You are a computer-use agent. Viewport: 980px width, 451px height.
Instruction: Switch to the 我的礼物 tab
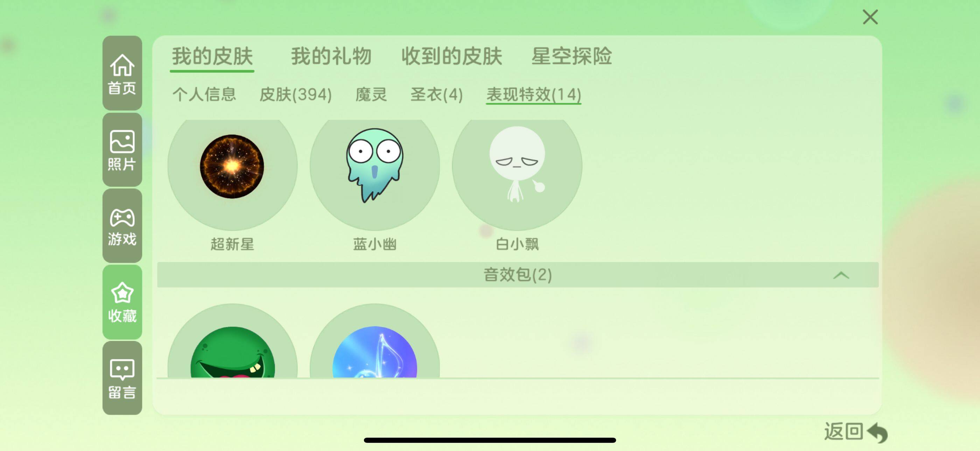331,56
